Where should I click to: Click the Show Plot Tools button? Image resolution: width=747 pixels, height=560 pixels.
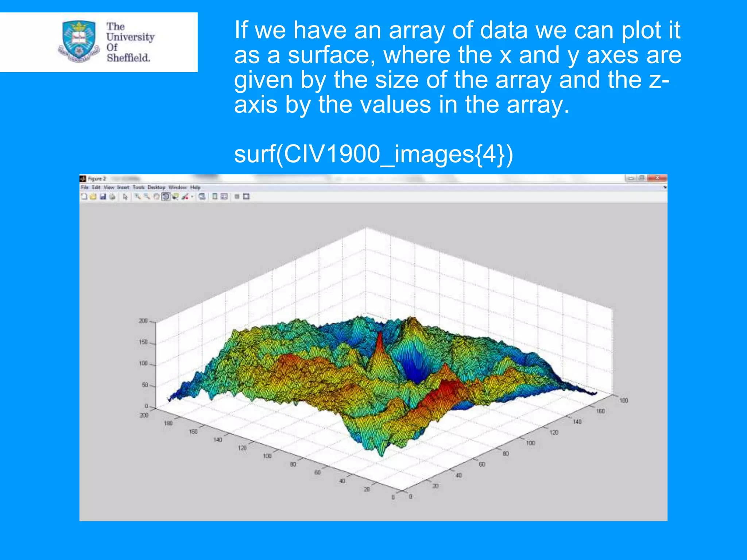click(x=246, y=197)
